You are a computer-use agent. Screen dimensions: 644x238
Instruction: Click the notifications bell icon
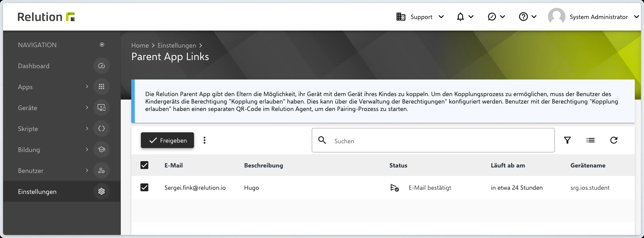(460, 17)
